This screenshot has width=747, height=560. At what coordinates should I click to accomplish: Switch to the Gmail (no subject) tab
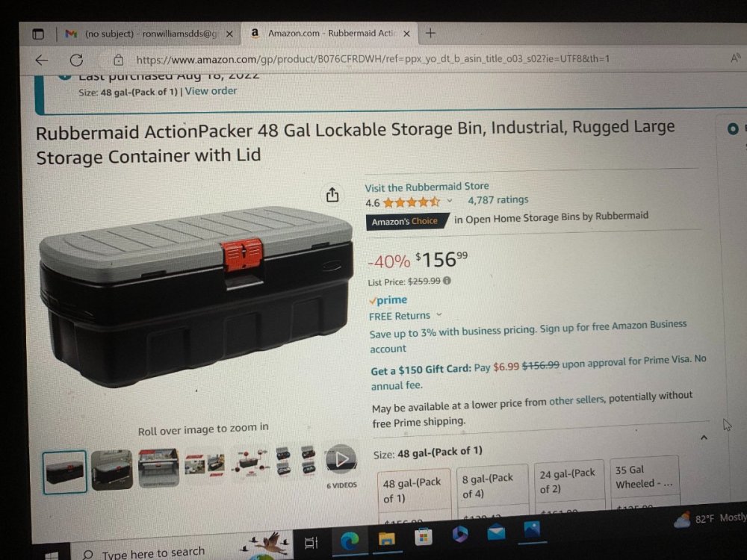tap(148, 34)
